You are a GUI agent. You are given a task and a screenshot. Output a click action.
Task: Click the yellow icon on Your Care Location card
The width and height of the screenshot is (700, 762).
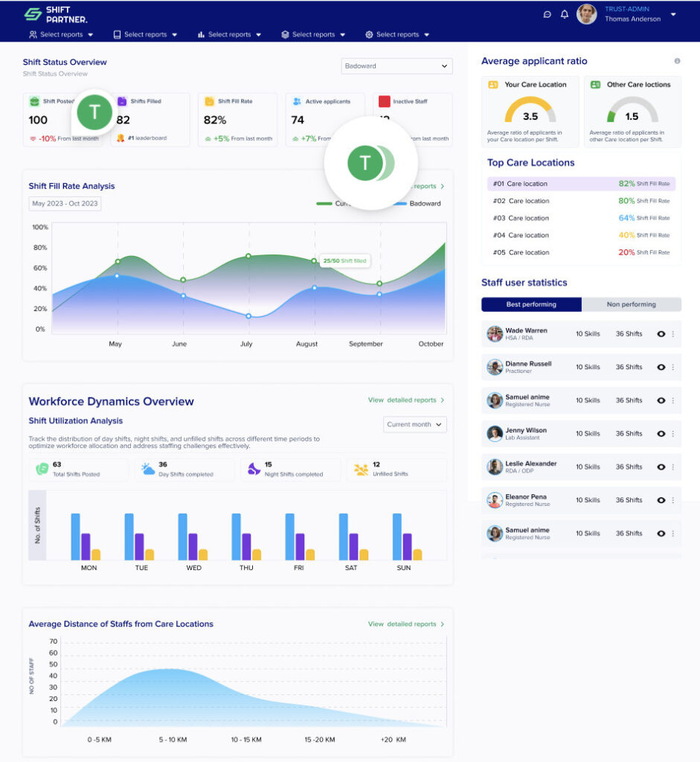click(x=492, y=85)
